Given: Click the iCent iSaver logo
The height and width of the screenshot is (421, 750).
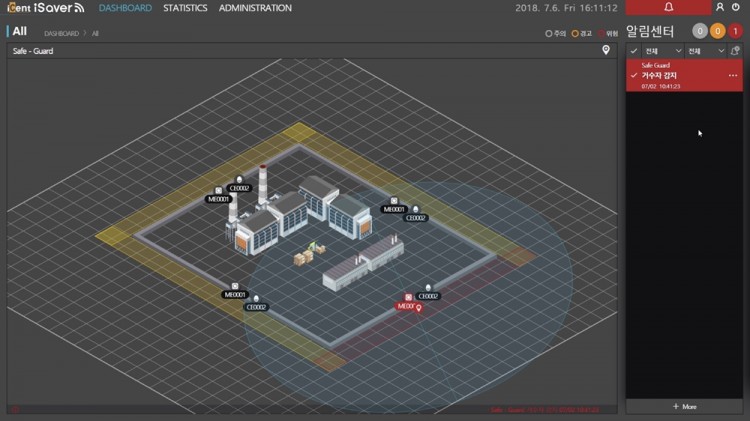Looking at the screenshot, I should [x=46, y=8].
